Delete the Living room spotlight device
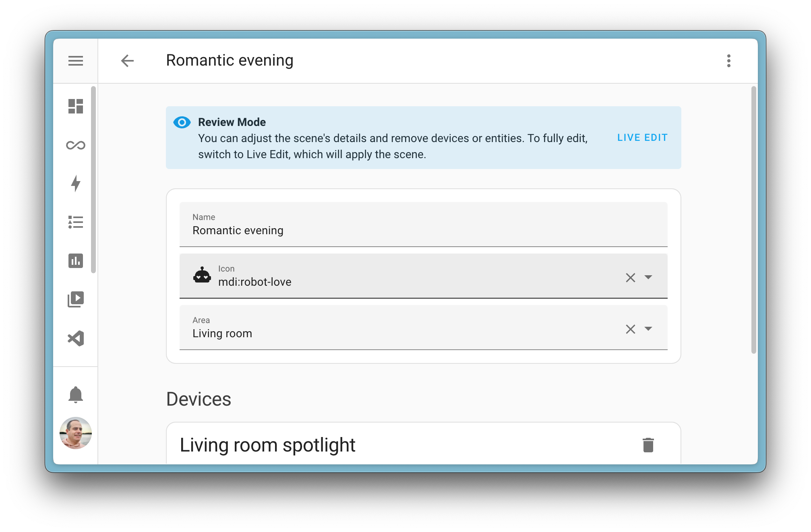Viewport: 811px width, 532px height. click(648, 445)
